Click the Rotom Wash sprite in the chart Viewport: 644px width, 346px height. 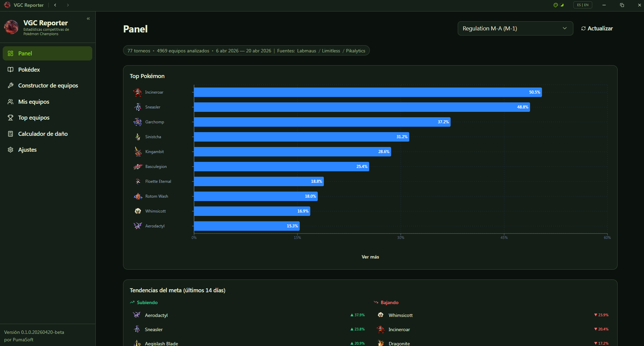point(138,196)
